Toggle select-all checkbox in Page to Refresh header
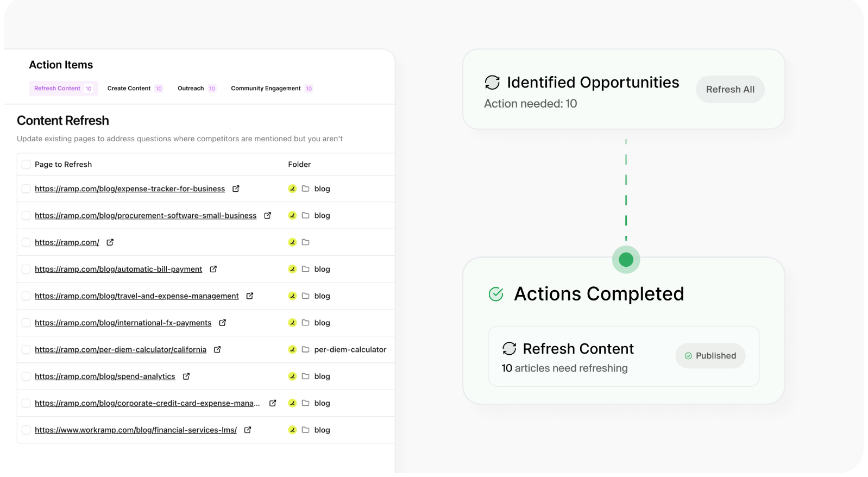 [26, 164]
